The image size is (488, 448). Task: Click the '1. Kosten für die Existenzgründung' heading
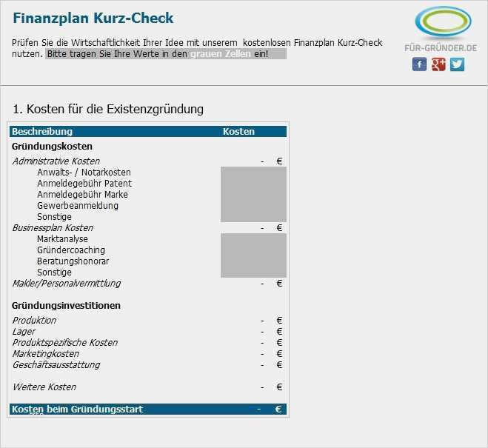tap(108, 109)
